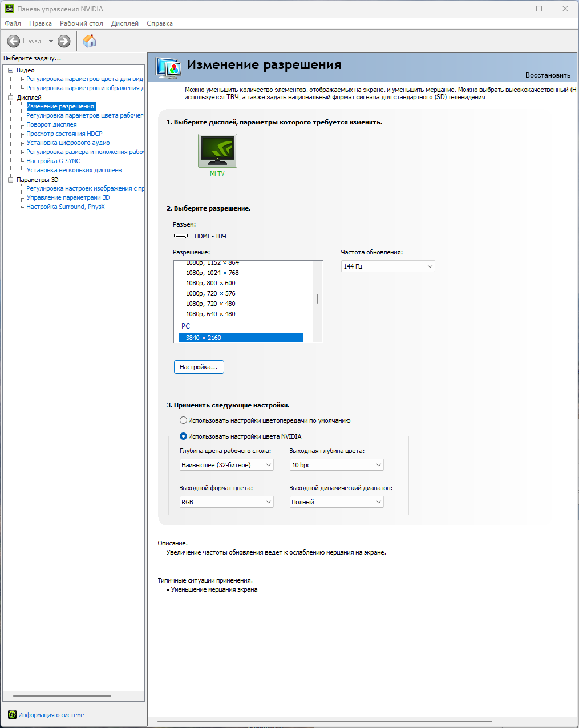
Task: Collapse the Дисплей tree node
Action: coord(11,98)
